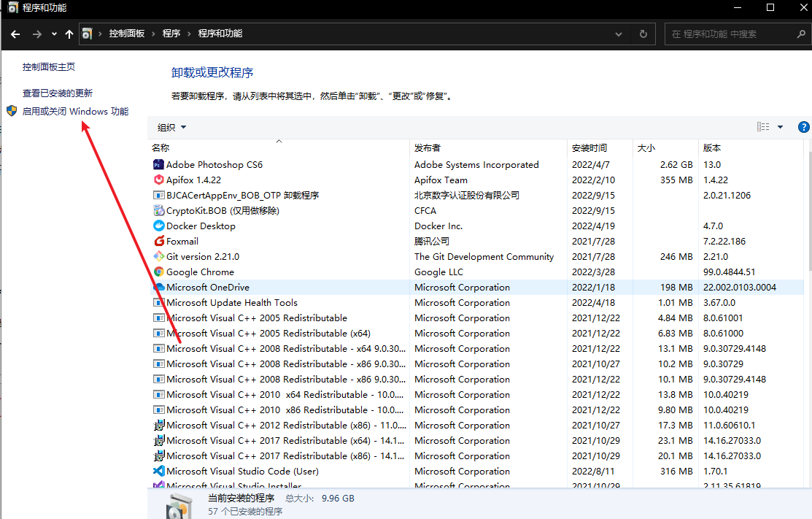This screenshot has height=519, width=812.
Task: Click the search magnifier icon
Action: click(801, 34)
